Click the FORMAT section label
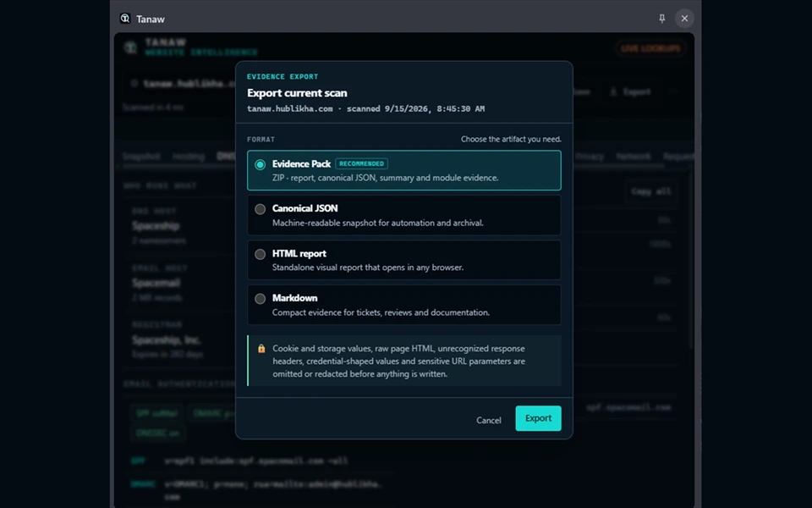Screen dimensions: 812x508 261,140
